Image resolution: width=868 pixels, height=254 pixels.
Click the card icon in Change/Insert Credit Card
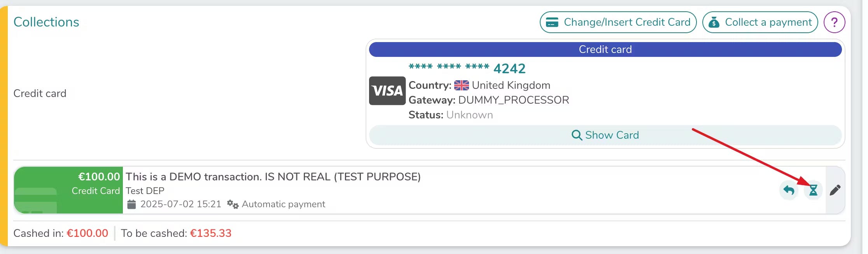(x=552, y=22)
